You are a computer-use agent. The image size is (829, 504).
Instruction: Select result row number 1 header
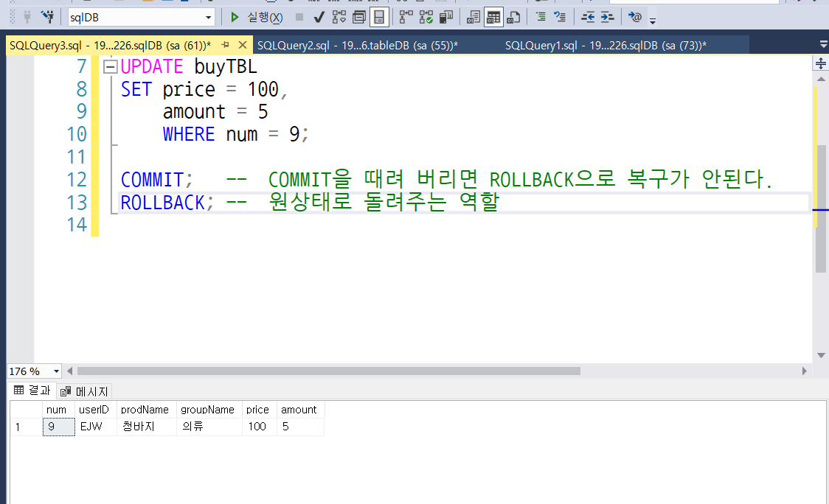27,427
